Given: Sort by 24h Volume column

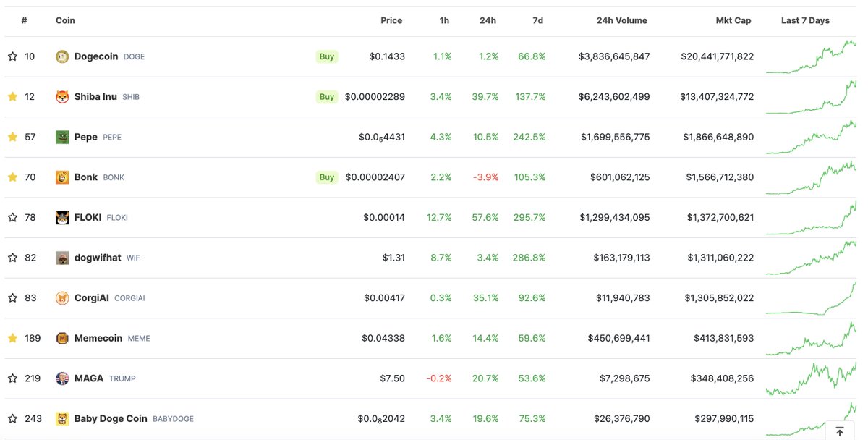Looking at the screenshot, I should click(x=622, y=20).
